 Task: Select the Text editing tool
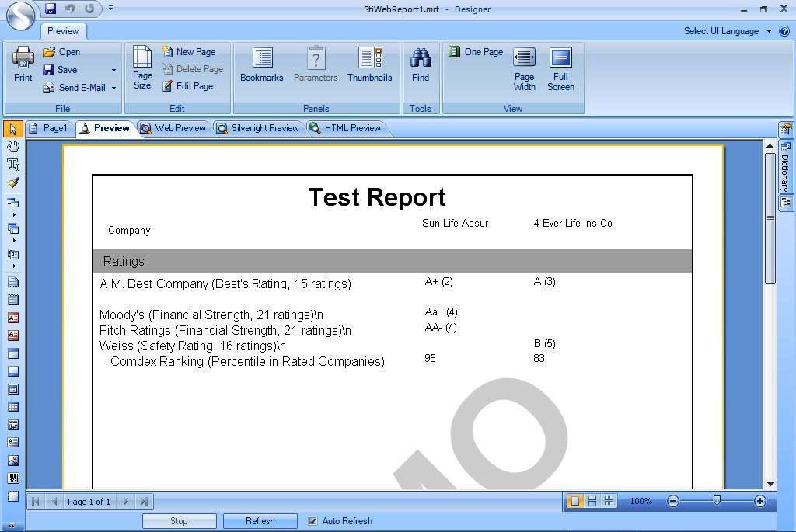[13, 165]
